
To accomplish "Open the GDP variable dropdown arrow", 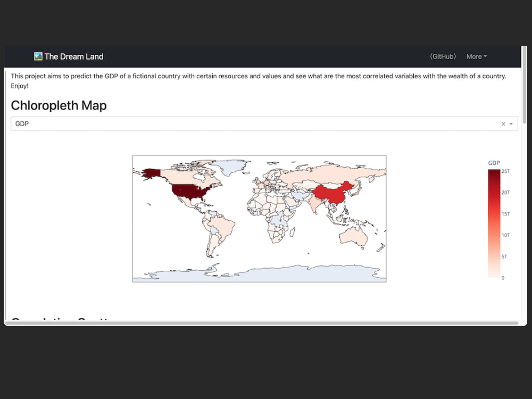I will click(511, 124).
